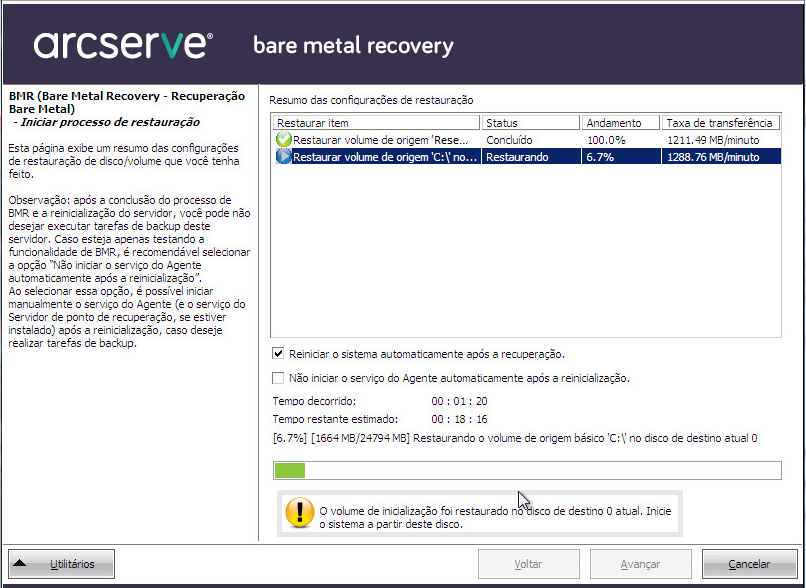The image size is (806, 588).
Task: Click the 'Tempo decorrido:' label
Action: [314, 401]
